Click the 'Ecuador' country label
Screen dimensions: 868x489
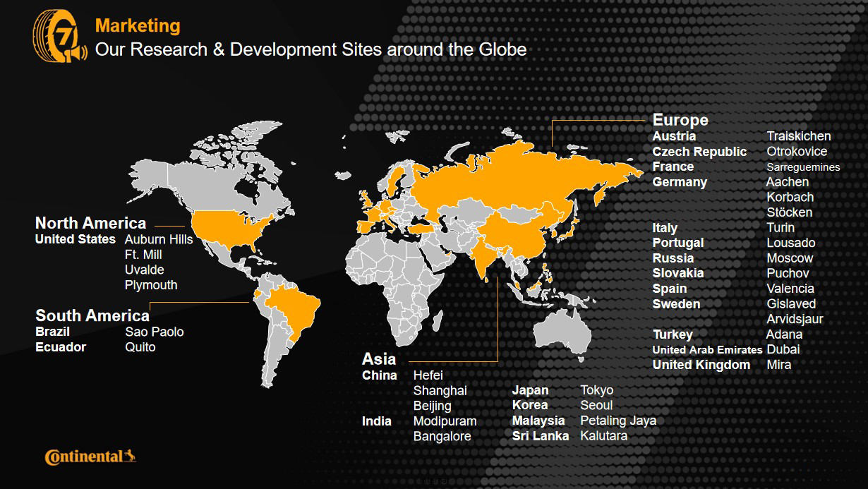point(61,347)
